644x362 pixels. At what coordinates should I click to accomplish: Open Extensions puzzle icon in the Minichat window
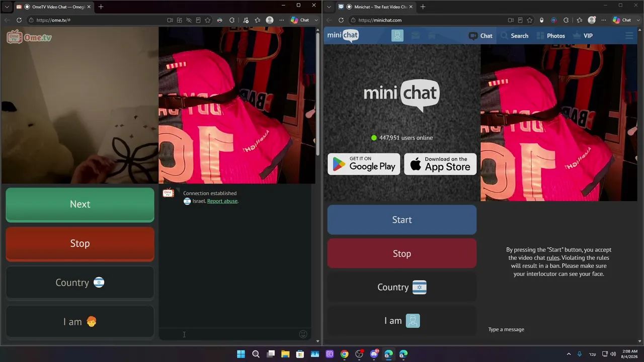coord(566,20)
